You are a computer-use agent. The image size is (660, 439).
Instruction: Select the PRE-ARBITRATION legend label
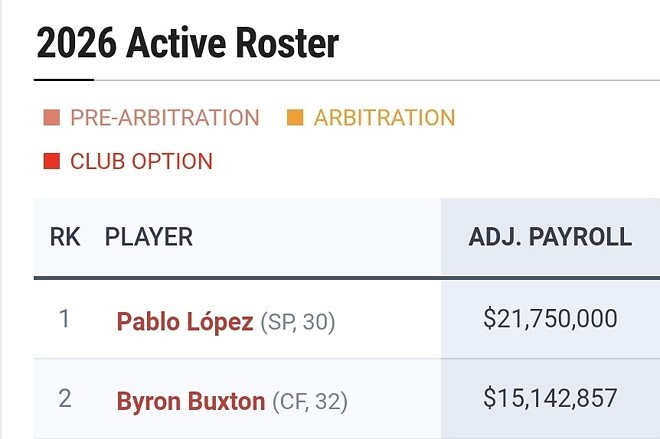coord(164,118)
